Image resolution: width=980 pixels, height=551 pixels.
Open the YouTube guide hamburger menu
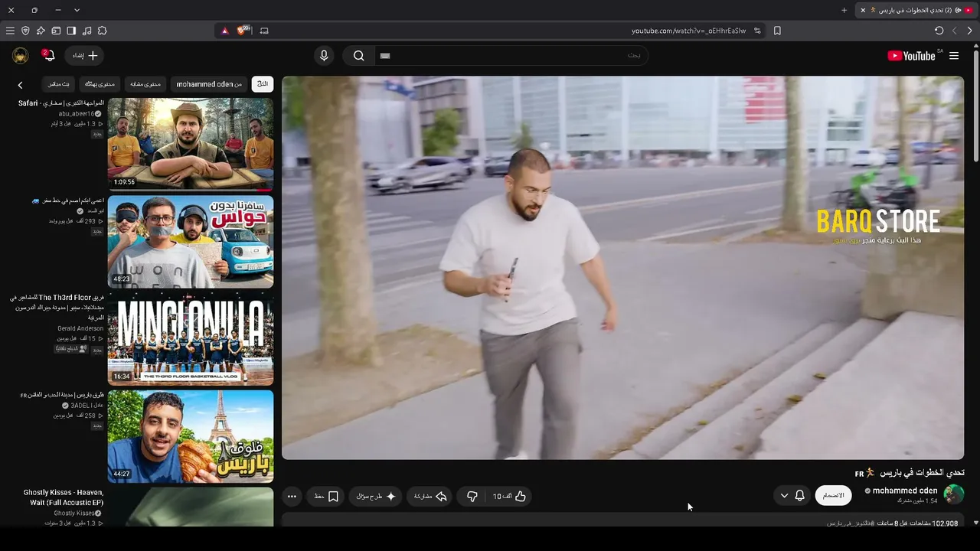tap(954, 56)
